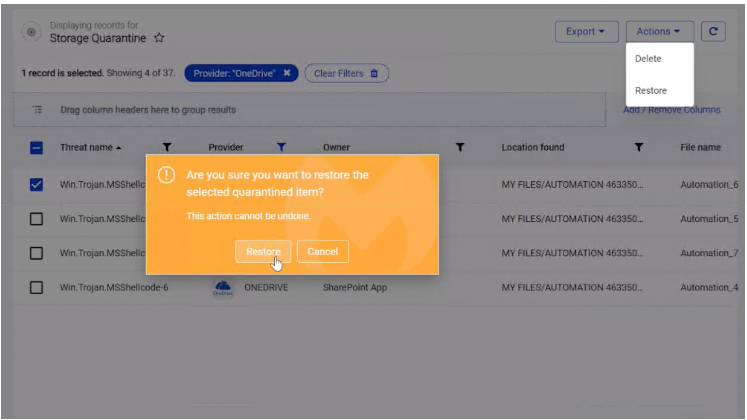Open the Export dropdown
747x420 pixels.
585,32
